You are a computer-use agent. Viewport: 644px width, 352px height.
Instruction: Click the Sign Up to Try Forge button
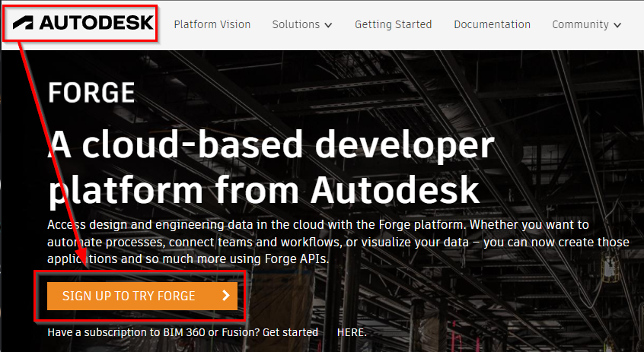[142, 296]
